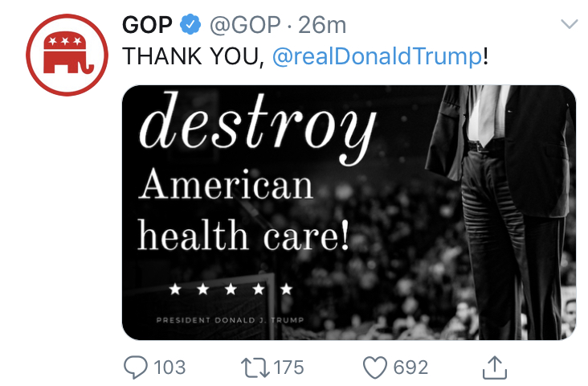Open the GOP elephant profile avatar
588x386 pixels.
click(x=67, y=55)
